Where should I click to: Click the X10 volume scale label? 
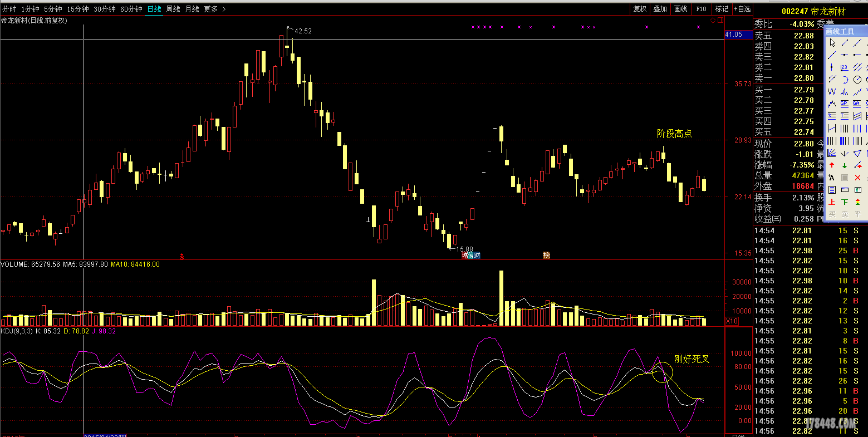[x=732, y=321]
